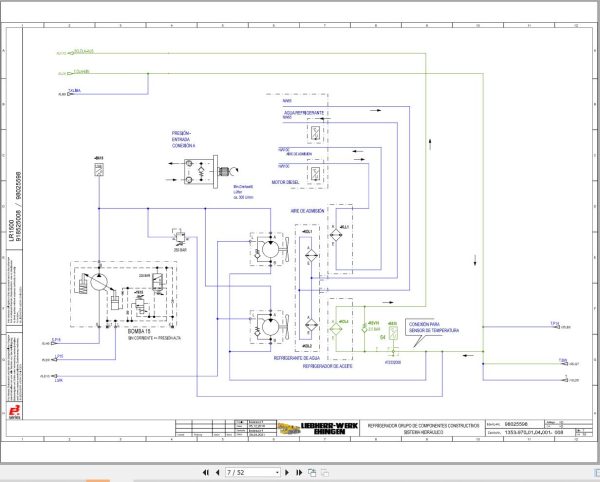
Task: Click the PRESIÓN-ENTRADA CONEXIÓN A text
Action: [183, 140]
